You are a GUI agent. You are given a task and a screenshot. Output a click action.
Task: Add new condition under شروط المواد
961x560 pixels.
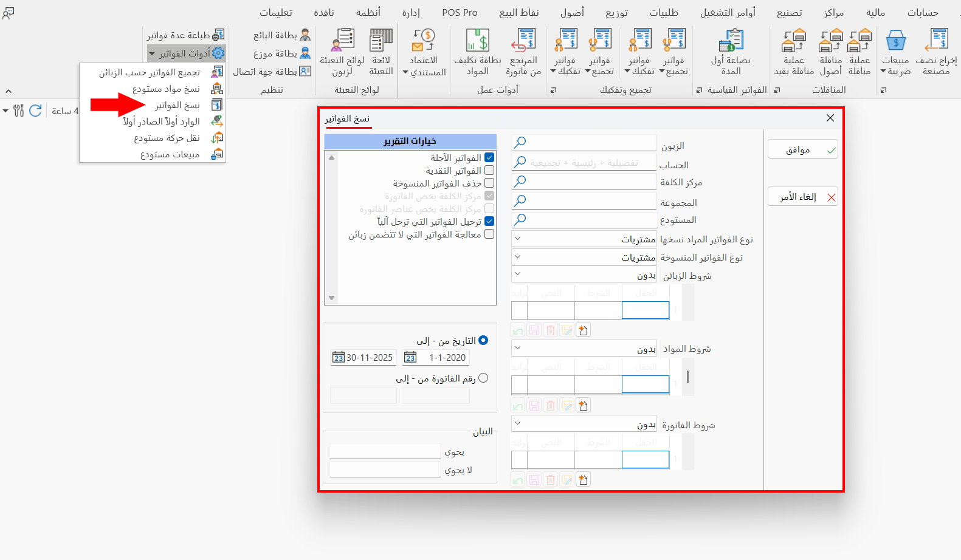[x=583, y=405]
